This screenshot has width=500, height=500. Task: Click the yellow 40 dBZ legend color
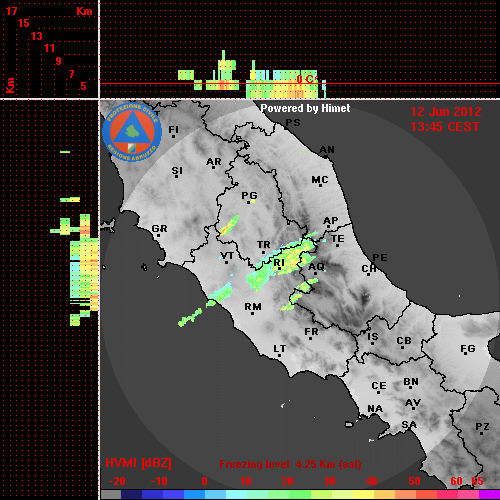tap(363, 494)
